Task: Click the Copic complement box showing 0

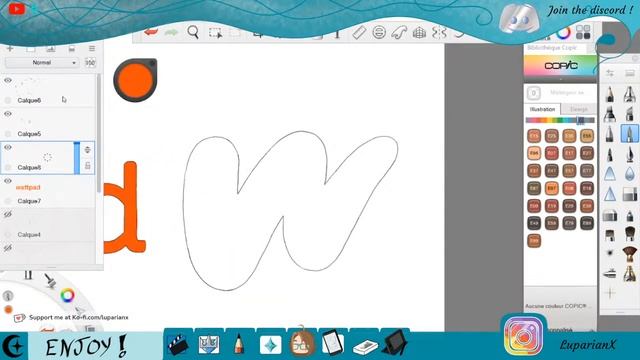Action: coord(533,93)
